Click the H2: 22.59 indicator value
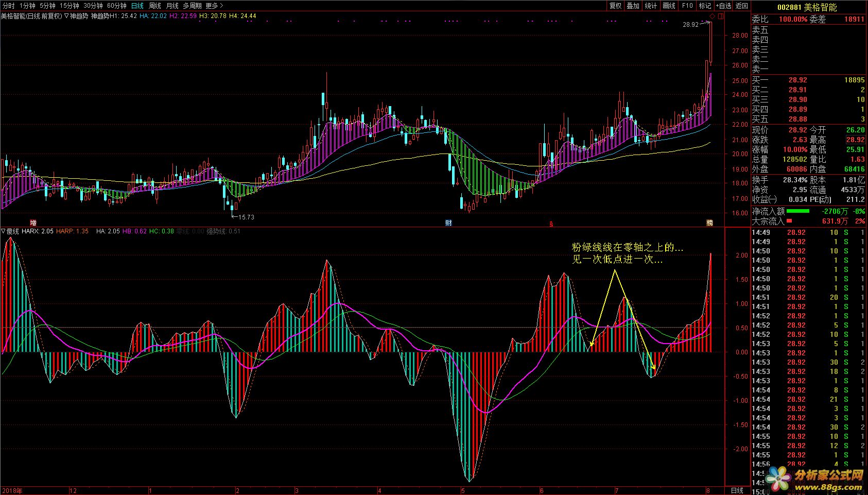The image size is (868, 495). 183,16
